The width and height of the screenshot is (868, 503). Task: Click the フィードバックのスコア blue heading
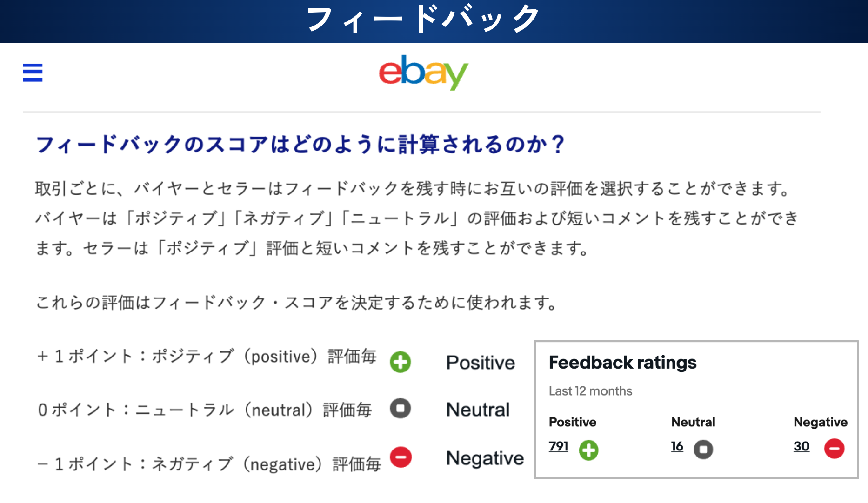click(300, 144)
